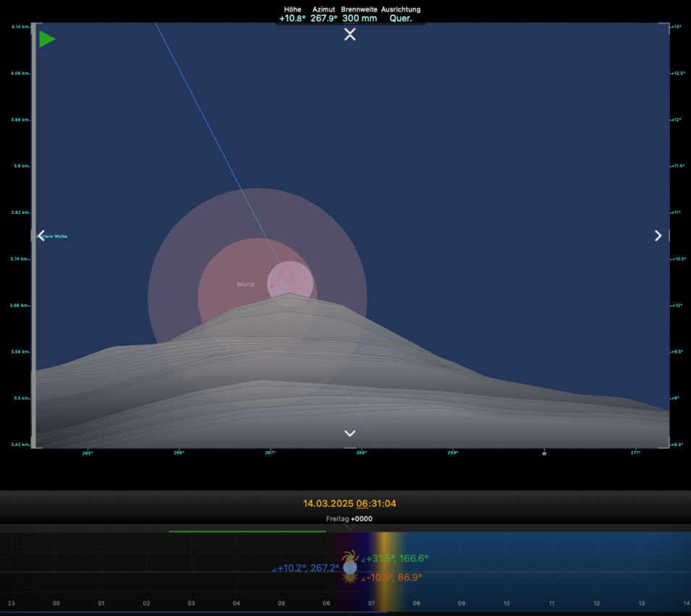Pan view left with the left arrow
The width and height of the screenshot is (691, 616).
41,236
